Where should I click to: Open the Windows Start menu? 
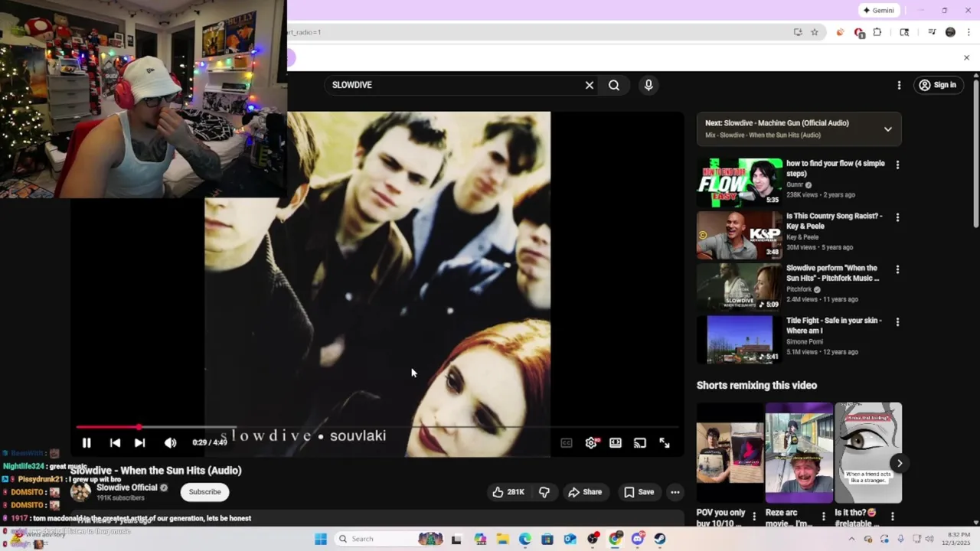pos(321,539)
